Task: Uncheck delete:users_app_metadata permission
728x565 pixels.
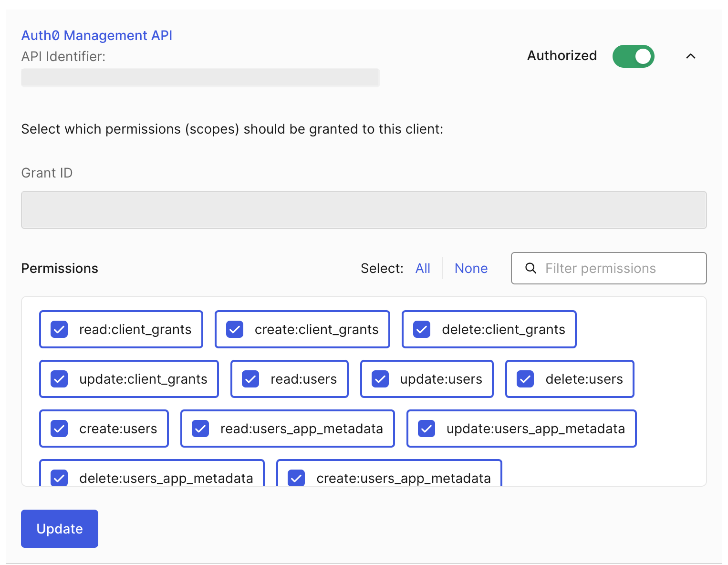Action: click(59, 478)
